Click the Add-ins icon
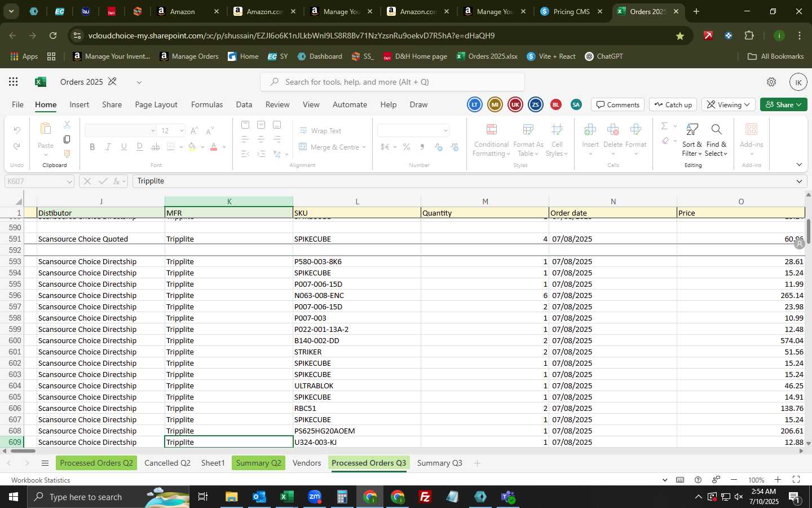The height and width of the screenshot is (508, 812). (x=751, y=129)
